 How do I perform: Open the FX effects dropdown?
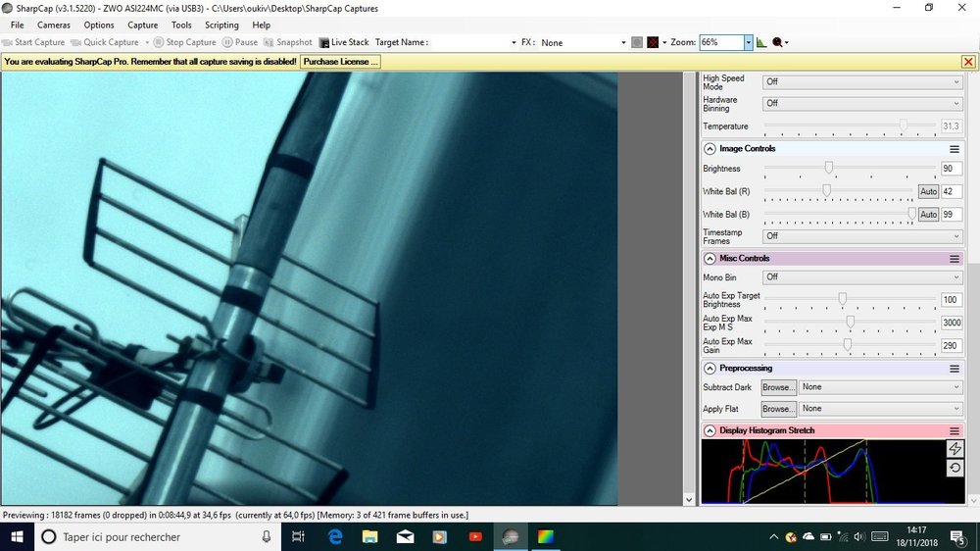[x=583, y=42]
